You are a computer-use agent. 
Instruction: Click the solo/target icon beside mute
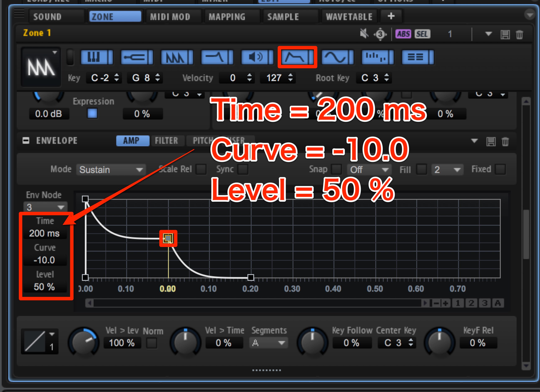pos(380,34)
